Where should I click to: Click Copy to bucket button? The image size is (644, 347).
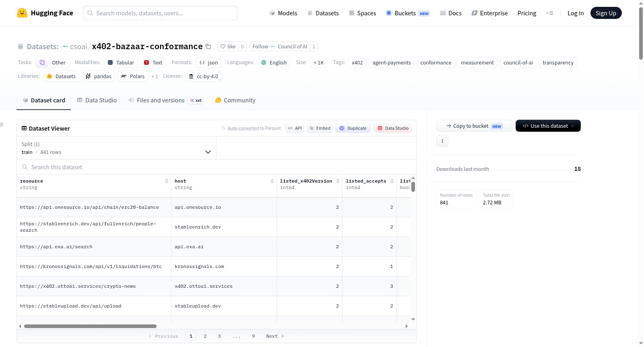point(474,126)
